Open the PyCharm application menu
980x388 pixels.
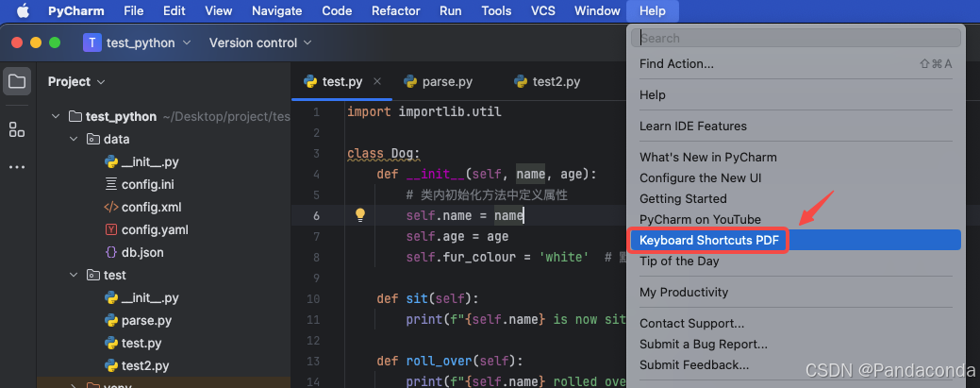(x=76, y=10)
